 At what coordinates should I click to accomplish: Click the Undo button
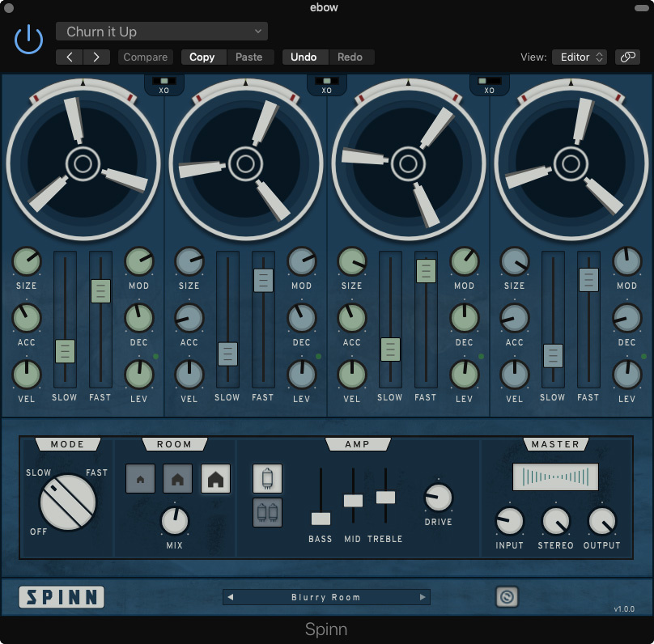click(x=304, y=57)
